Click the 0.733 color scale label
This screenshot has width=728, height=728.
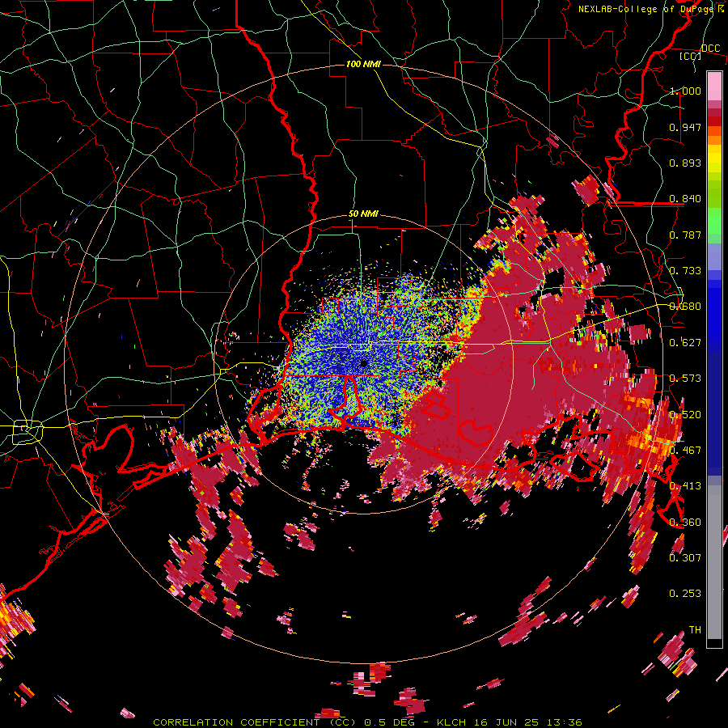(685, 271)
